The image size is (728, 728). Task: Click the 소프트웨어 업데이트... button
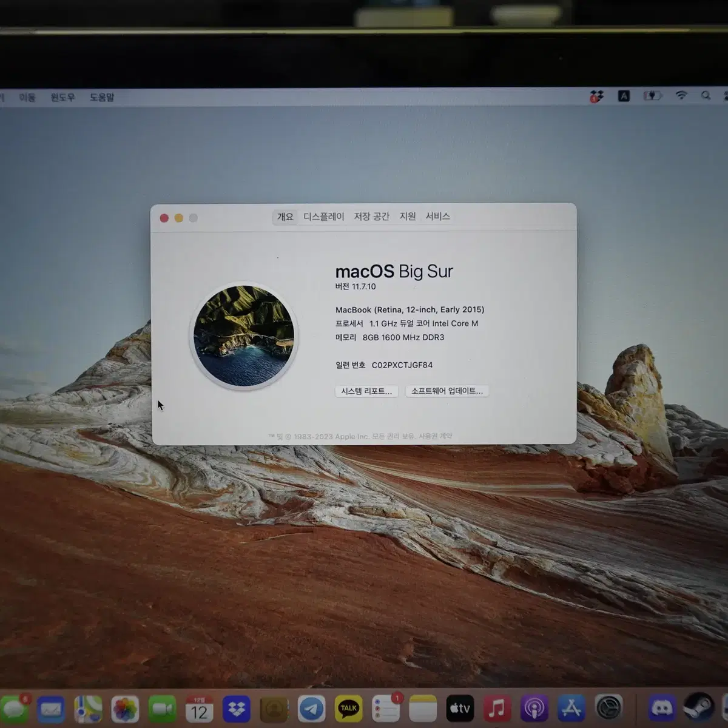point(447,391)
